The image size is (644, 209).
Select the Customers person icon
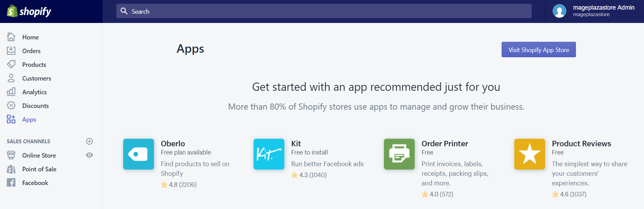click(11, 78)
